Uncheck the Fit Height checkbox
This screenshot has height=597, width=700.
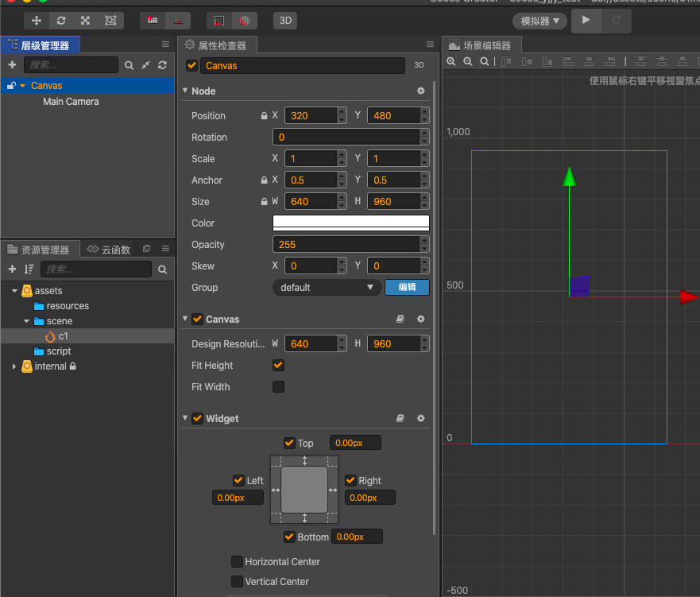point(278,365)
